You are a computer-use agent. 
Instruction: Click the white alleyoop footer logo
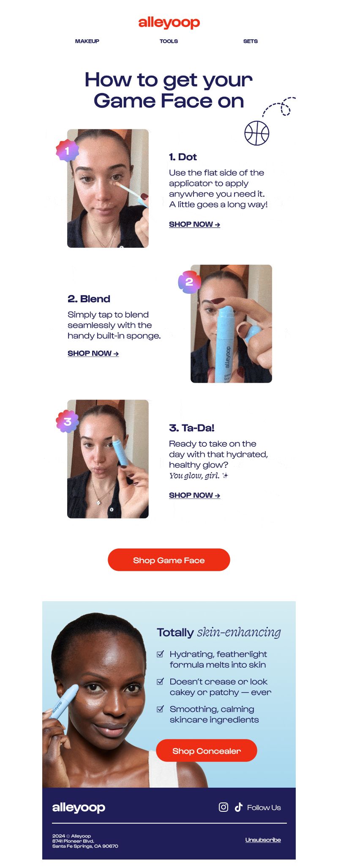click(79, 808)
